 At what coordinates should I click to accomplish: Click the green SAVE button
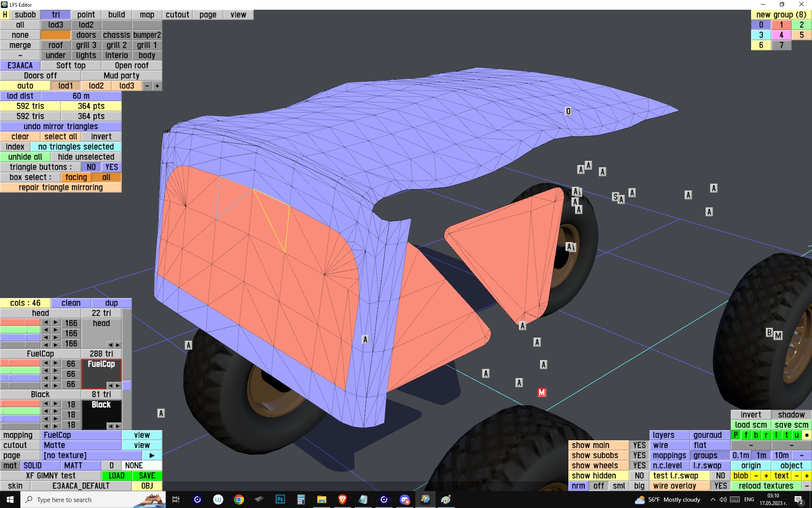[147, 476]
